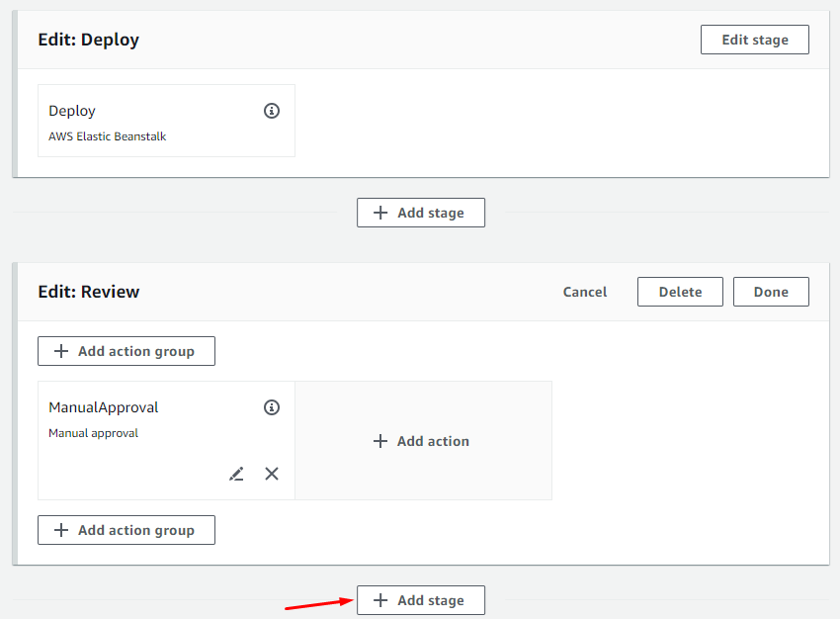
Task: Delete the Review stage
Action: (x=680, y=292)
